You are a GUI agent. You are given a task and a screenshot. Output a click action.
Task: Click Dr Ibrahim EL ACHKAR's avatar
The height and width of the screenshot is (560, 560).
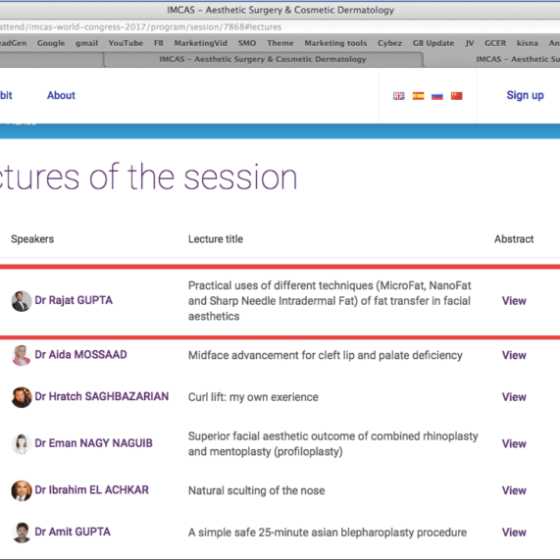pos(21,490)
